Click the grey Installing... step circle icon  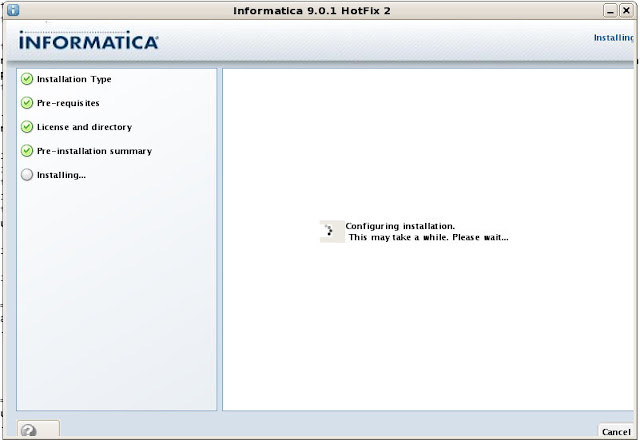[x=27, y=175]
